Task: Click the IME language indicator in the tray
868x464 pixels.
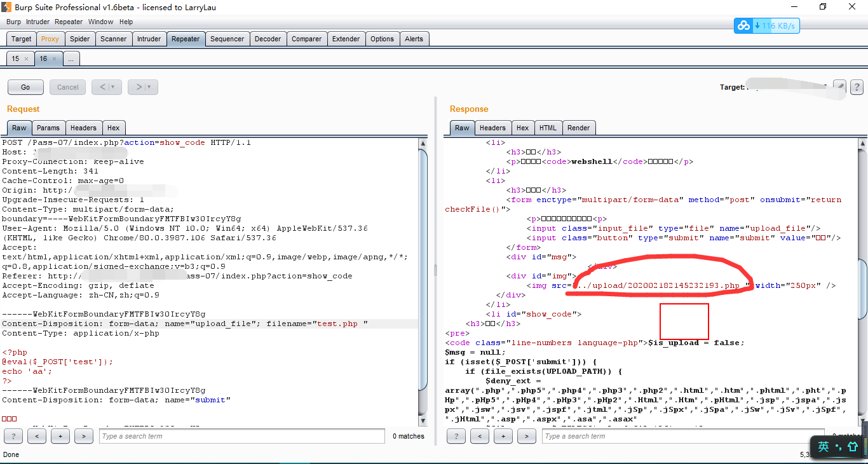Action: [x=824, y=447]
